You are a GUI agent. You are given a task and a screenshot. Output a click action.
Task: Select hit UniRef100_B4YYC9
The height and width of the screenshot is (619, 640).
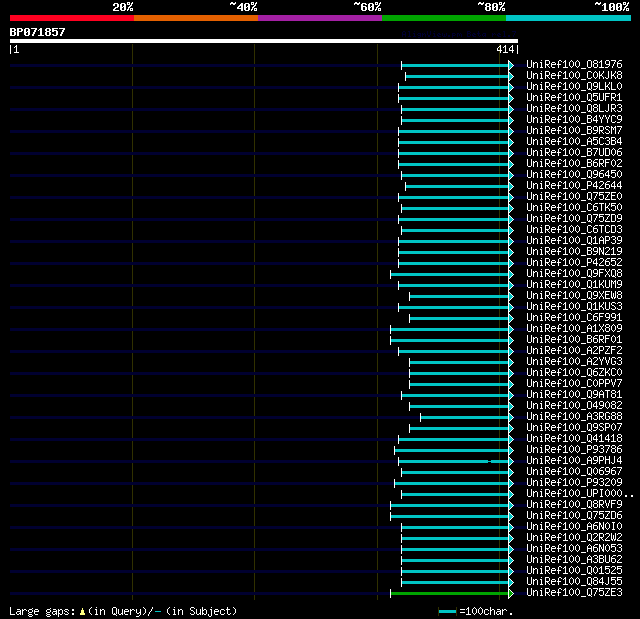(574, 120)
